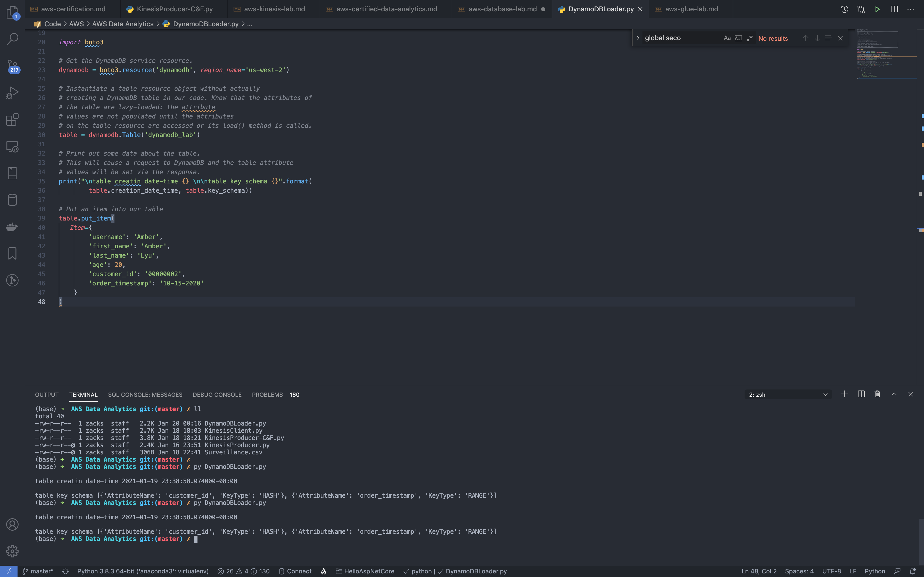Viewport: 924px width, 577px height.
Task: Open the Extensions sidebar icon
Action: tap(12, 120)
